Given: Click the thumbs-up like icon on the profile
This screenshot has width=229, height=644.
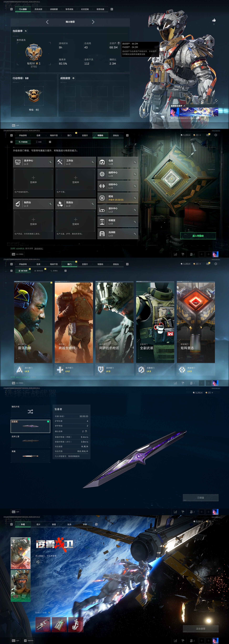Looking at the screenshot, I should (x=214, y=20).
